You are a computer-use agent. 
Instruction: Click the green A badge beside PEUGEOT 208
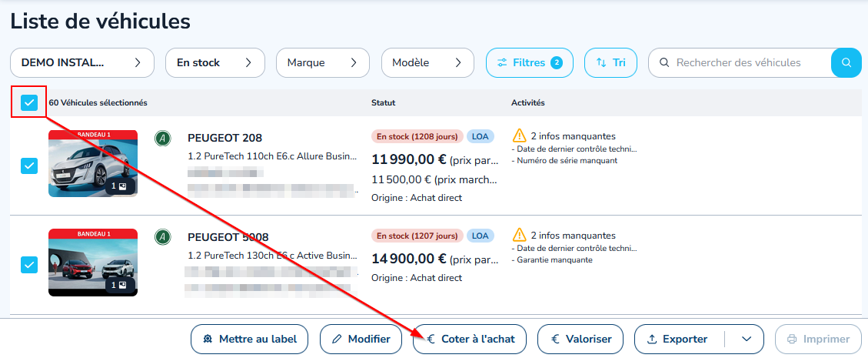point(162,139)
